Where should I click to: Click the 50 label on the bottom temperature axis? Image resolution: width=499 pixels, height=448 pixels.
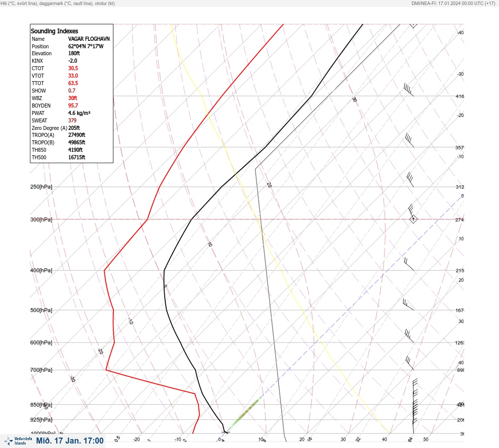[426, 440]
